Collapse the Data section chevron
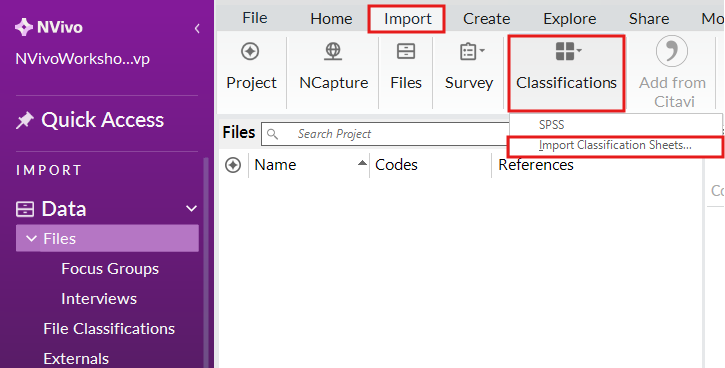This screenshot has height=368, width=725. (x=191, y=209)
